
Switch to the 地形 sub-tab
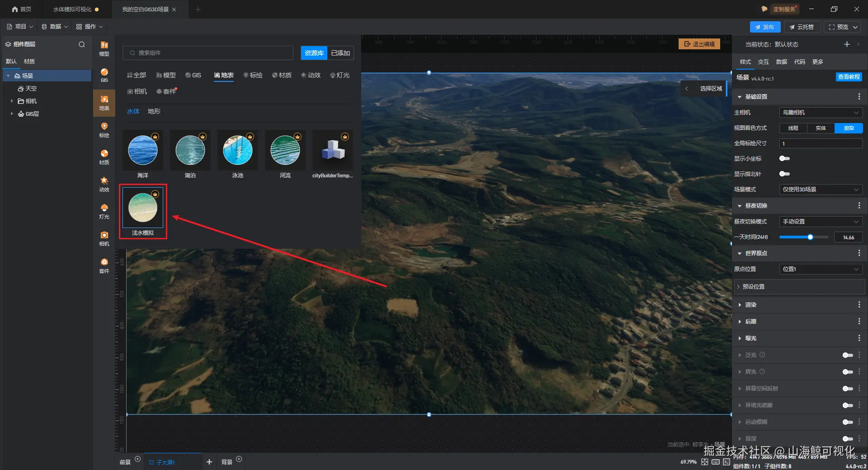(x=154, y=111)
